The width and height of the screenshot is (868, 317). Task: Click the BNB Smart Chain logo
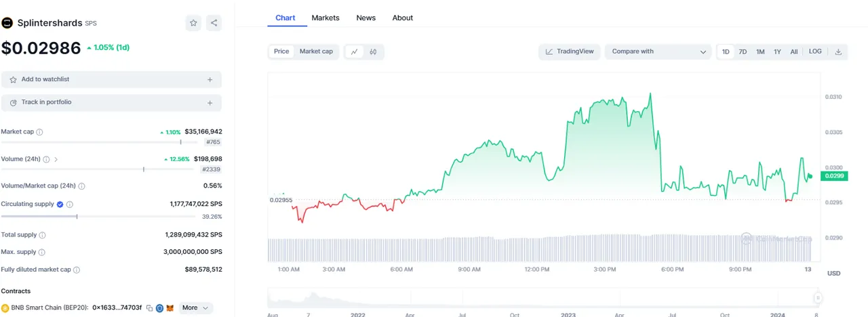tap(5, 308)
